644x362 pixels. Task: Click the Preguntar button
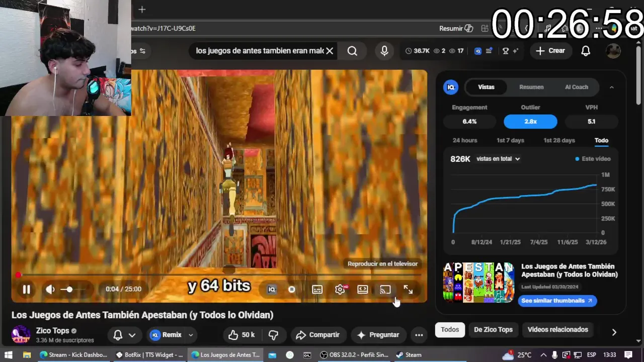378,335
